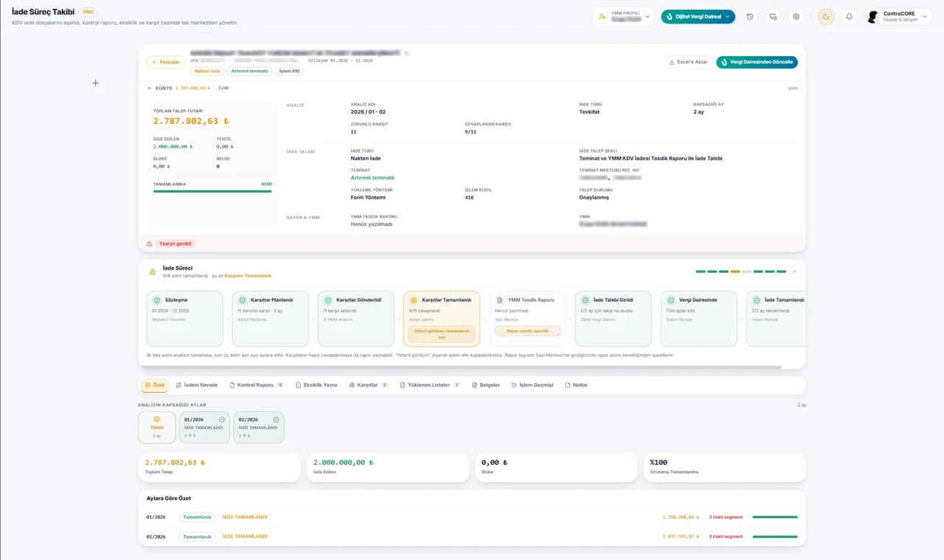Toggle dark mode with the moon button
The image size is (944, 560).
826,16
